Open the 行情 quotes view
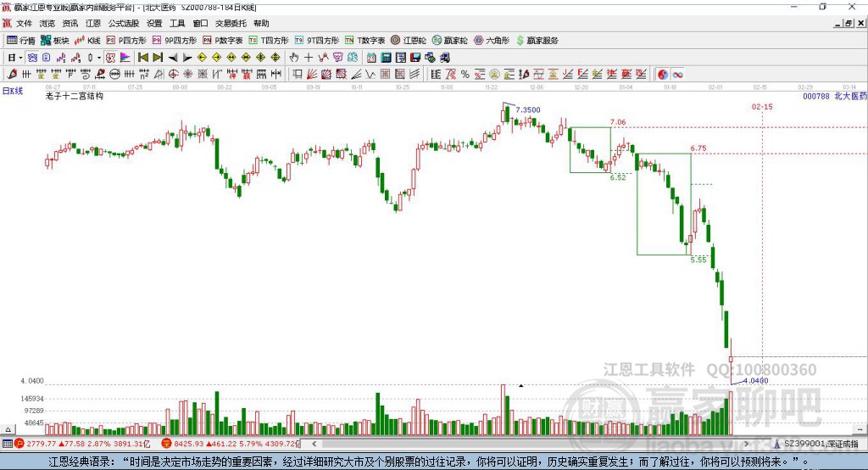The height and width of the screenshot is (470, 868). [21, 41]
